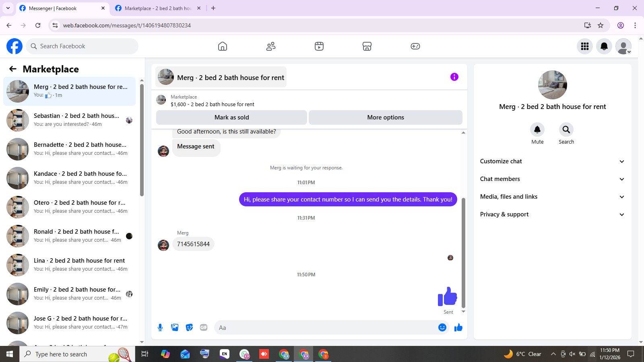Switch to Messenger | Facebook tab
Image resolution: width=644 pixels, height=362 pixels.
[x=62, y=8]
